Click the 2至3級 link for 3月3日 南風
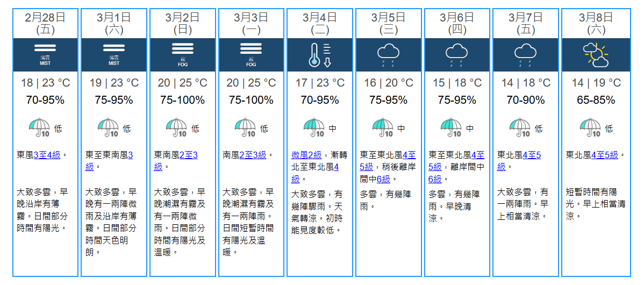644x285 pixels. point(252,155)
